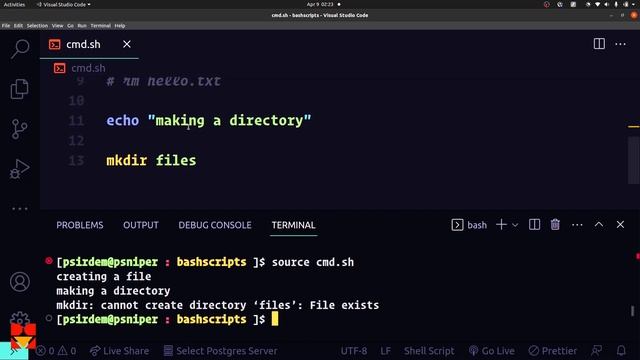Open the Source Control view
The width and height of the screenshot is (640, 360).
click(20, 129)
